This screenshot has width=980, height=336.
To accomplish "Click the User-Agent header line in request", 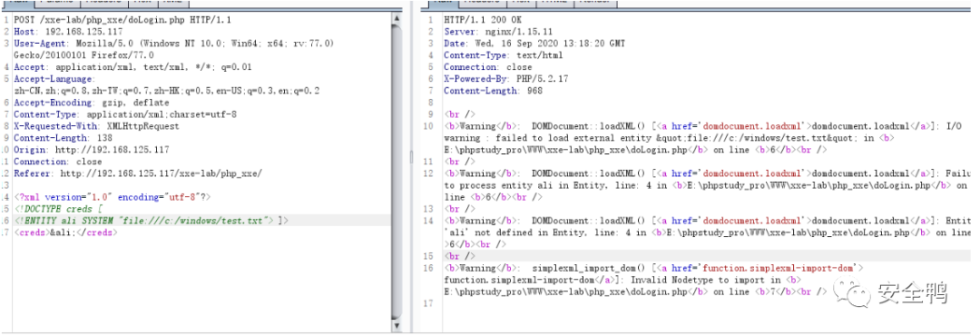I will click(x=173, y=44).
